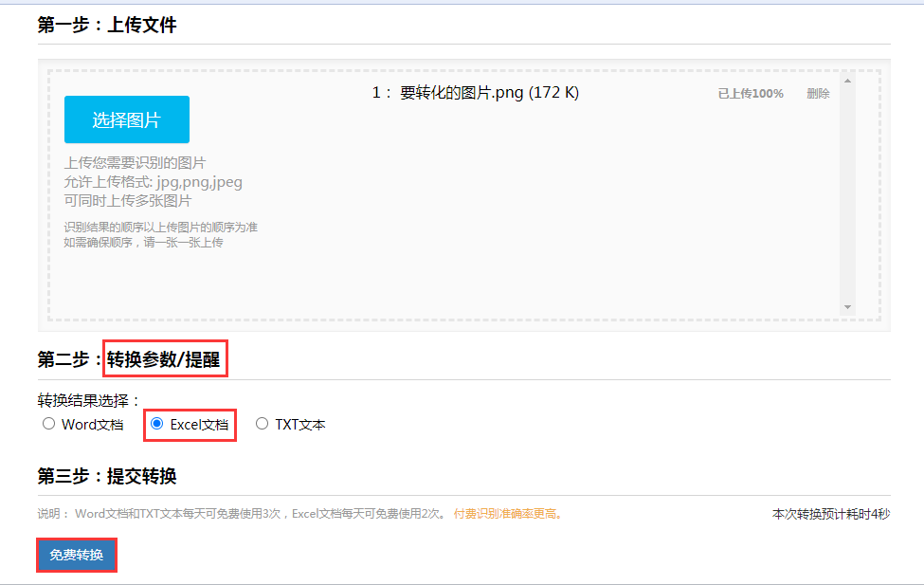This screenshot has width=924, height=585.
Task: Click the 第一步：上传文件 heading
Action: click(x=107, y=25)
